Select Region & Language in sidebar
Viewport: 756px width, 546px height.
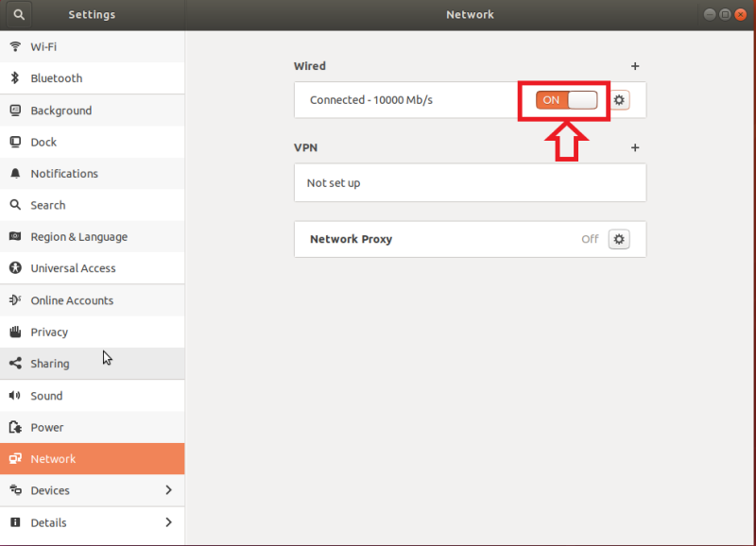click(x=78, y=237)
